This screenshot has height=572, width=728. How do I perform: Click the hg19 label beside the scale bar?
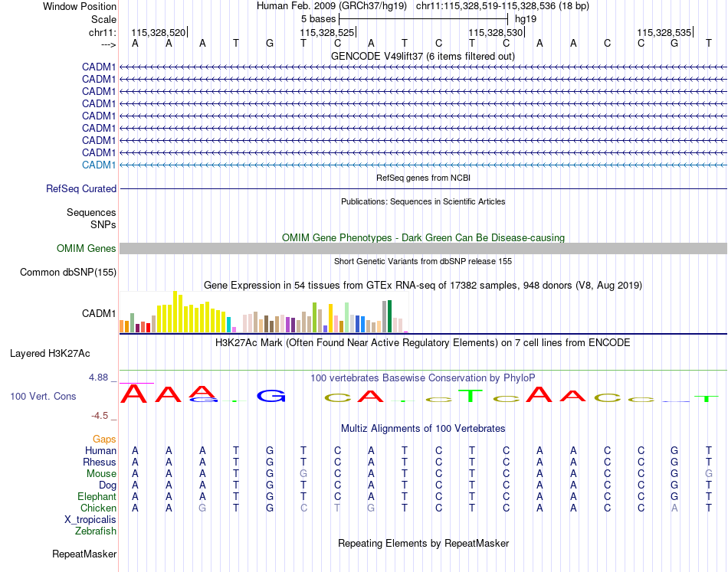point(526,19)
